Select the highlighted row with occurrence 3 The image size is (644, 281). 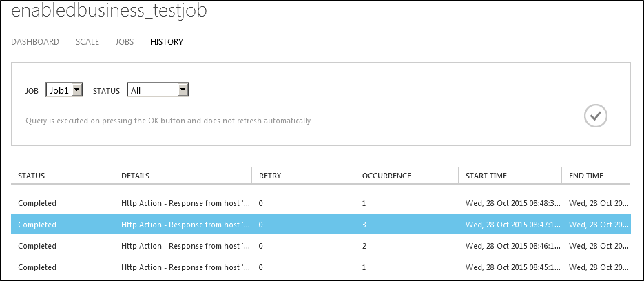tap(321, 225)
